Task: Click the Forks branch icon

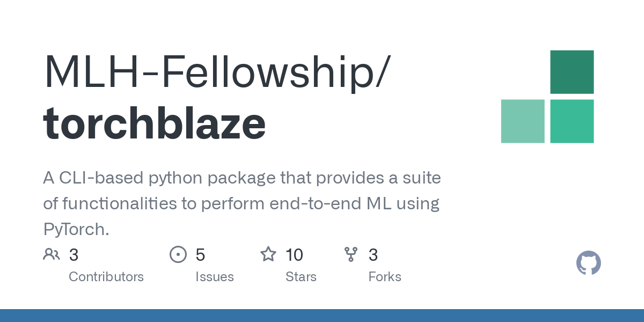Action: [351, 254]
